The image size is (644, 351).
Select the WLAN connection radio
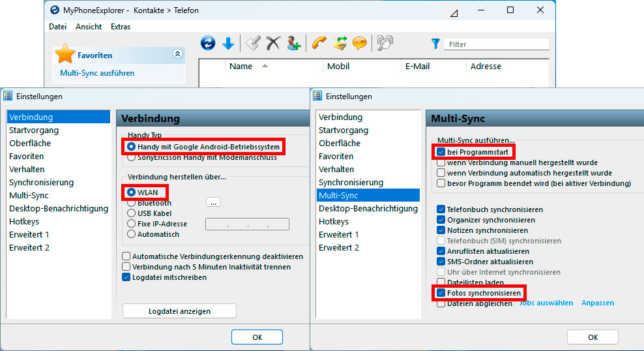[131, 192]
